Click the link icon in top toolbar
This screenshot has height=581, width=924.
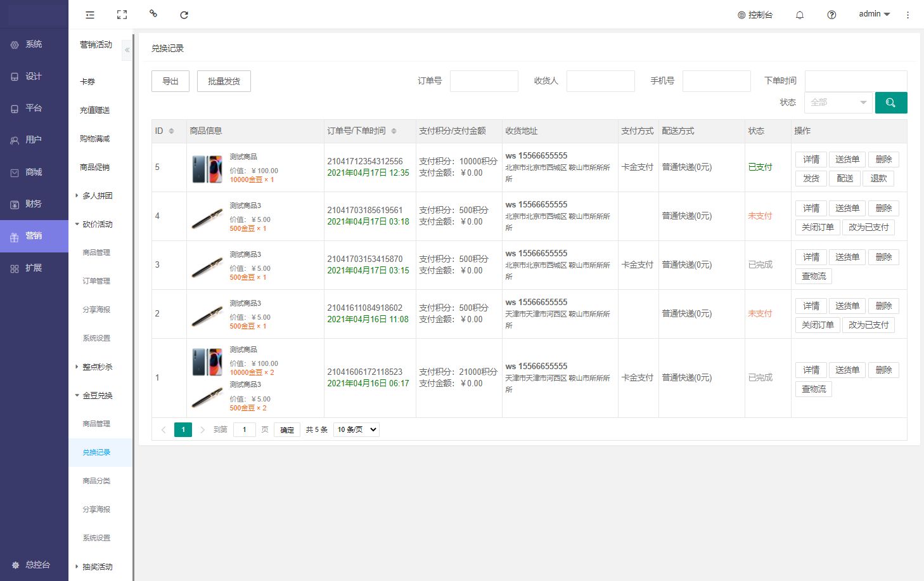click(153, 14)
